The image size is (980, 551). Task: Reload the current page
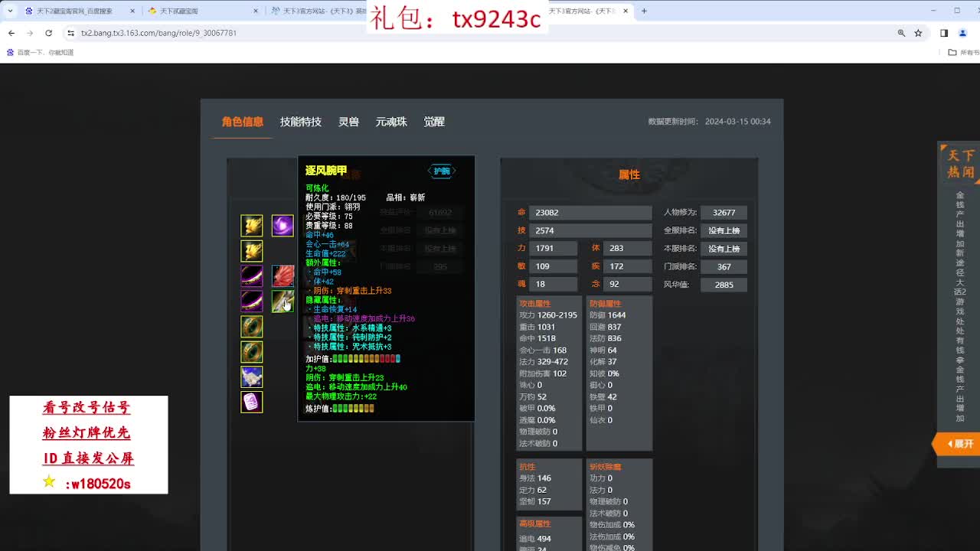click(48, 33)
